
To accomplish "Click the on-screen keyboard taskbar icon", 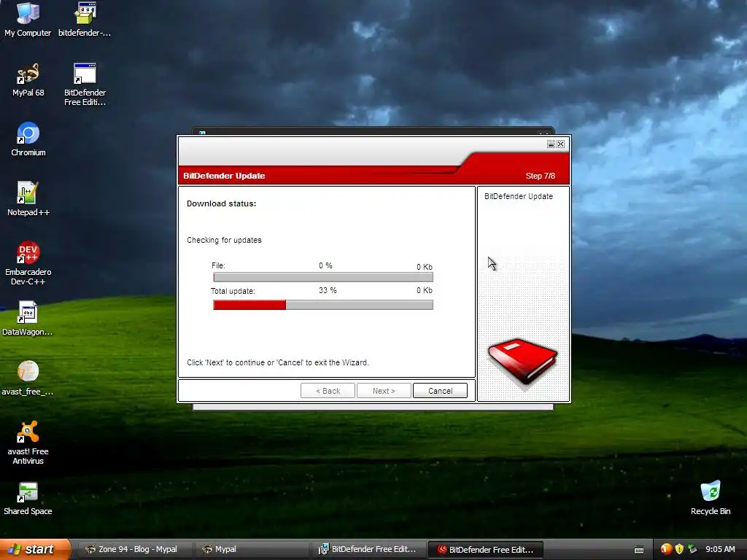I will (639, 550).
